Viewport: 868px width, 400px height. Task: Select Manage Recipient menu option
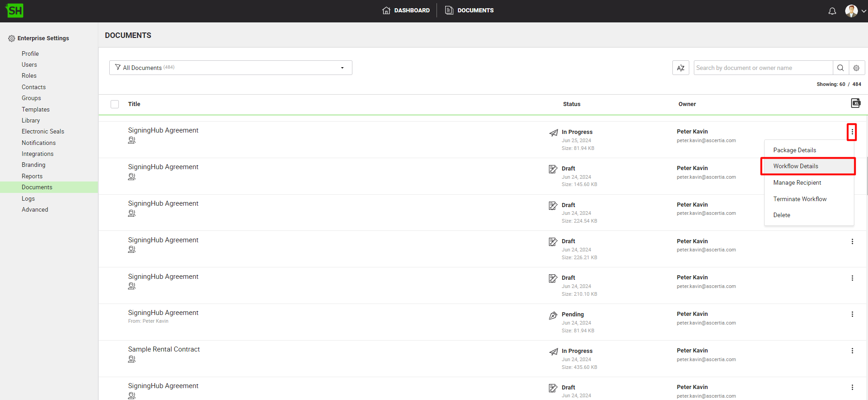click(x=797, y=182)
